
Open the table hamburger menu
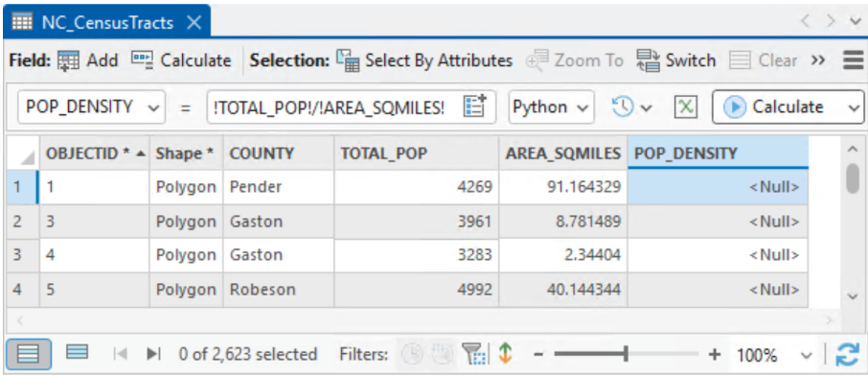coord(853,59)
